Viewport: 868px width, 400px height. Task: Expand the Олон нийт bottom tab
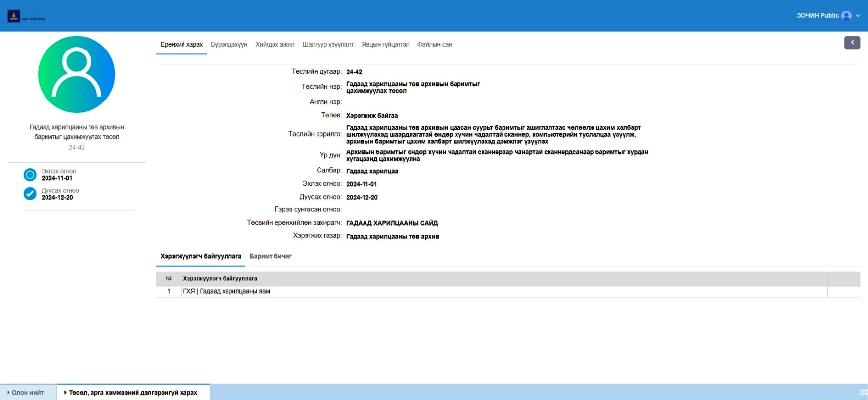(x=28, y=393)
